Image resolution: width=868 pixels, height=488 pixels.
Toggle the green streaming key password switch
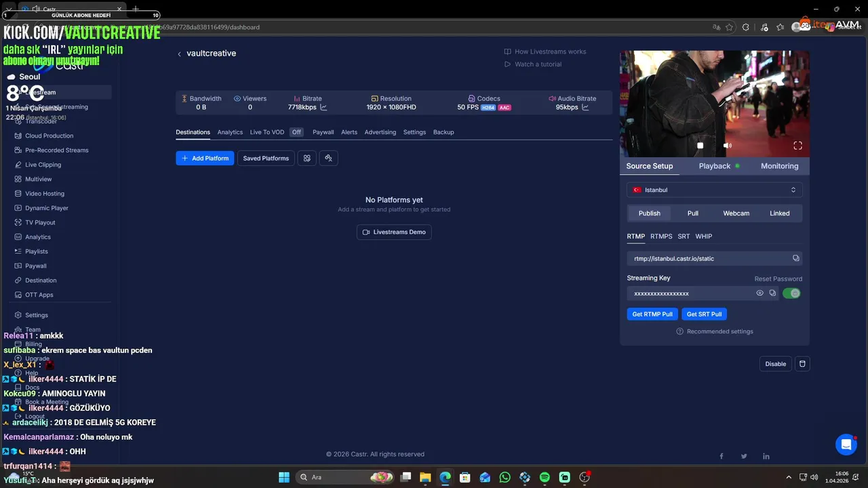click(791, 293)
